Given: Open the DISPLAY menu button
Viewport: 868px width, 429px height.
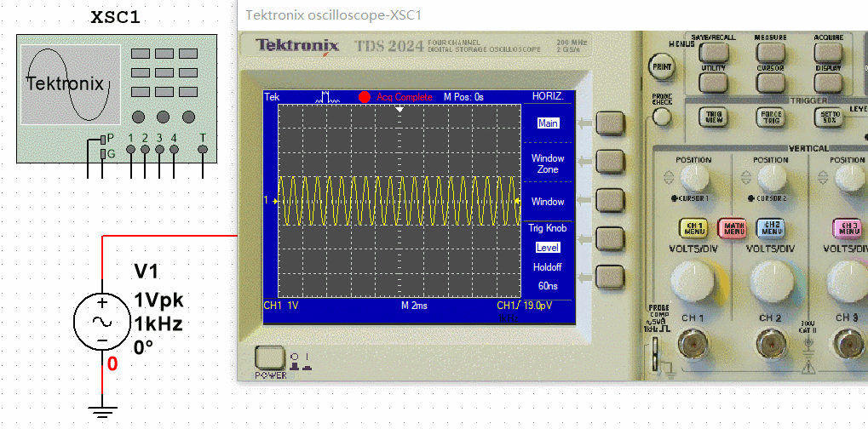Looking at the screenshot, I should (828, 82).
